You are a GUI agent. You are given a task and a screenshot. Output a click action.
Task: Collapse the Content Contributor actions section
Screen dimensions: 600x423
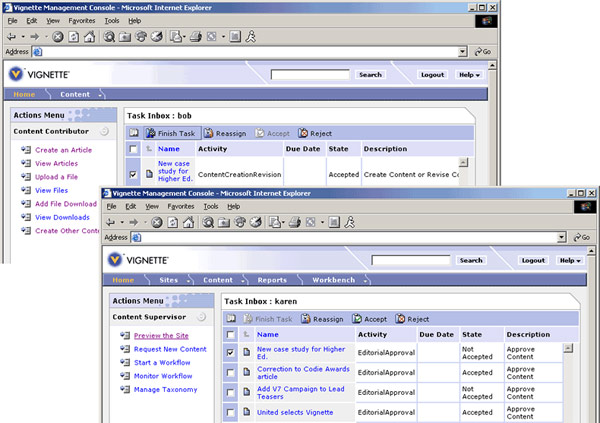point(104,132)
